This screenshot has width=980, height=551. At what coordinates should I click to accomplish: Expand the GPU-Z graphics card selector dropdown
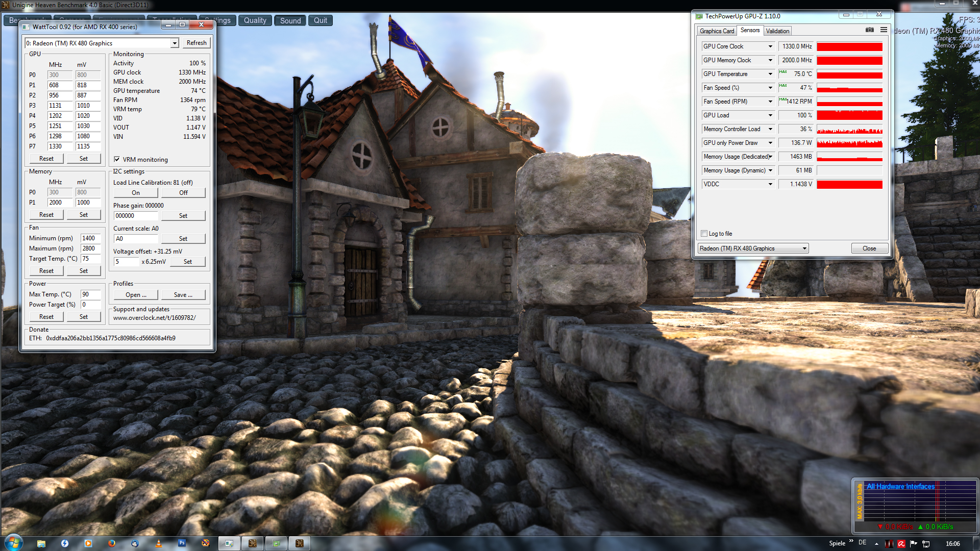point(804,248)
